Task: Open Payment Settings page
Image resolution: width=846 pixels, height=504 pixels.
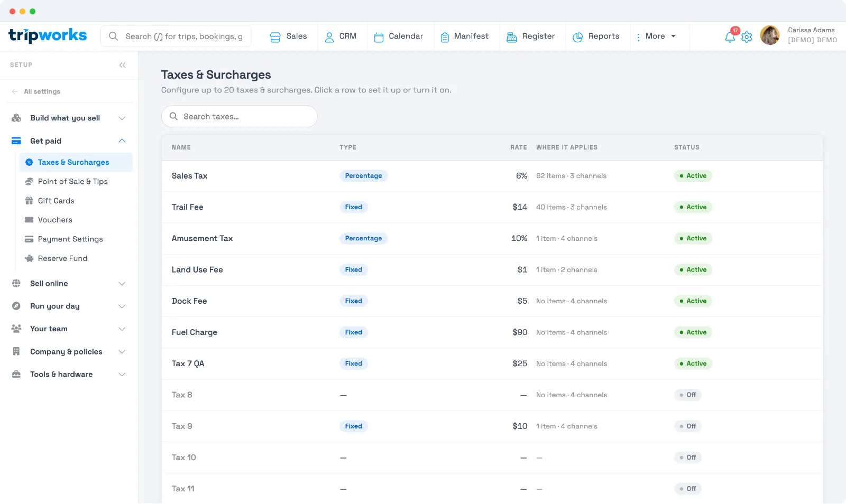Action: 70,239
